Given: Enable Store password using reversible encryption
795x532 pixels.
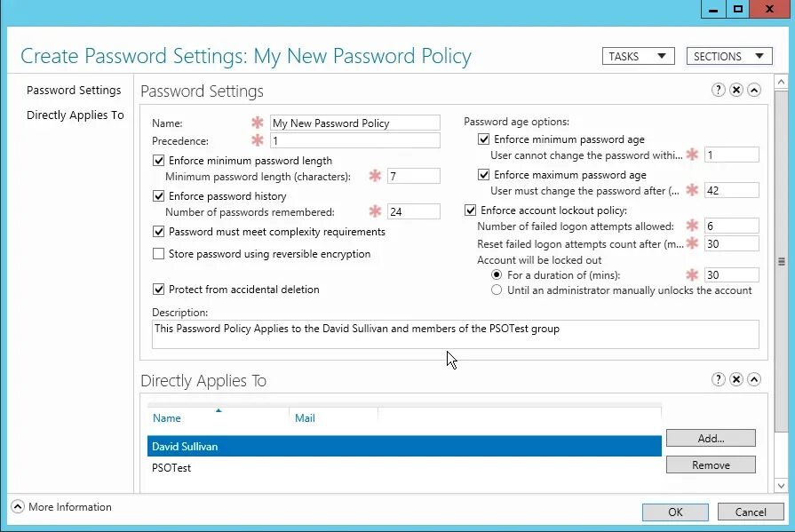Looking at the screenshot, I should coord(160,254).
